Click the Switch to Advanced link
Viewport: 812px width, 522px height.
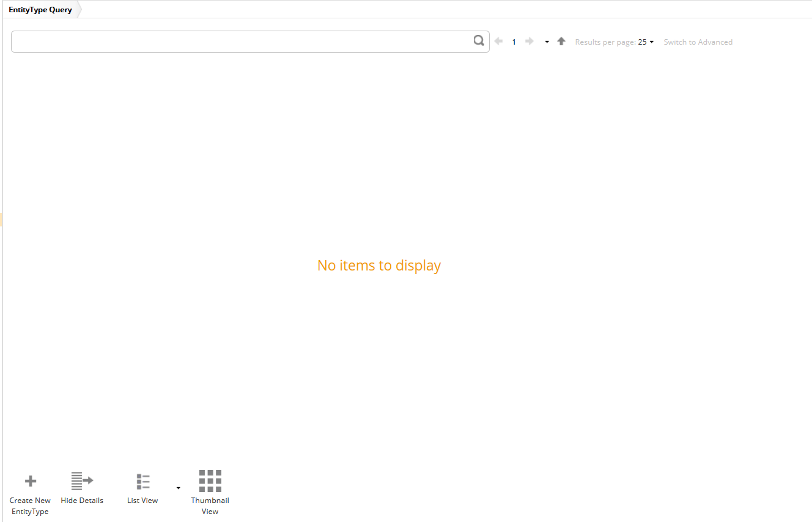[x=698, y=42]
